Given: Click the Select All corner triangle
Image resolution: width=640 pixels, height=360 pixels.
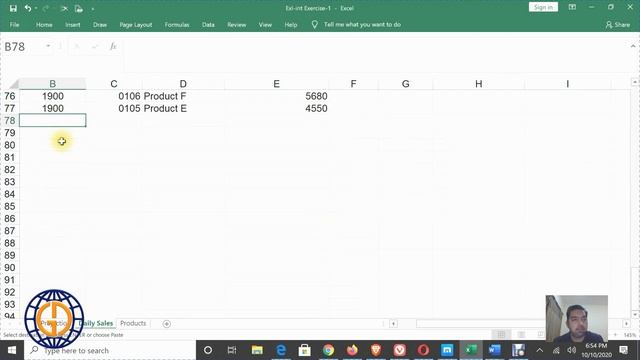Looking at the screenshot, I should coord(13,84).
